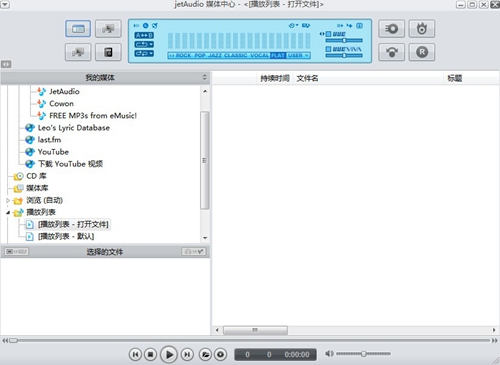Image resolution: width=500 pixels, height=365 pixels.
Task: Toggle the upper sound effect checkbox
Action: tap(328, 34)
